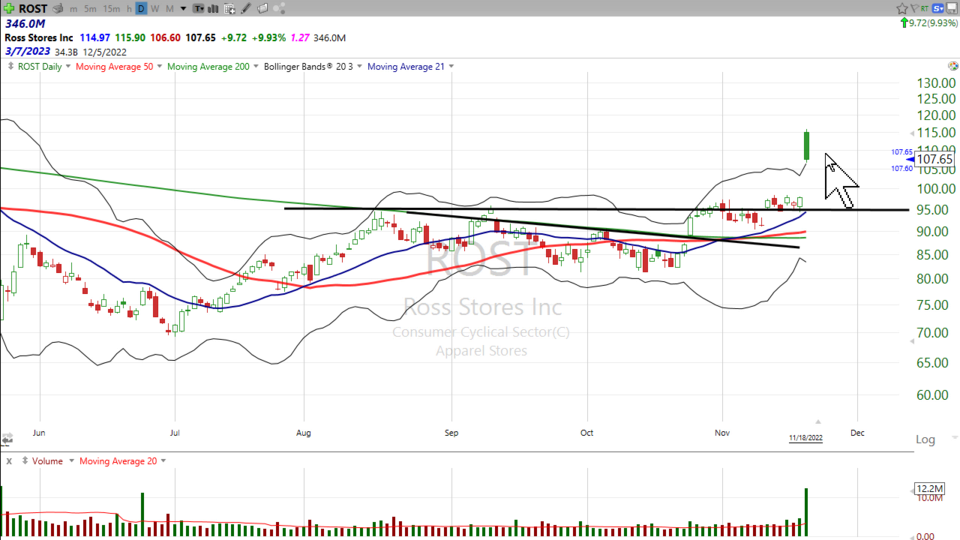Expand the Moving Average 21 dropdown
This screenshot has height=540, width=960.
[x=451, y=66]
